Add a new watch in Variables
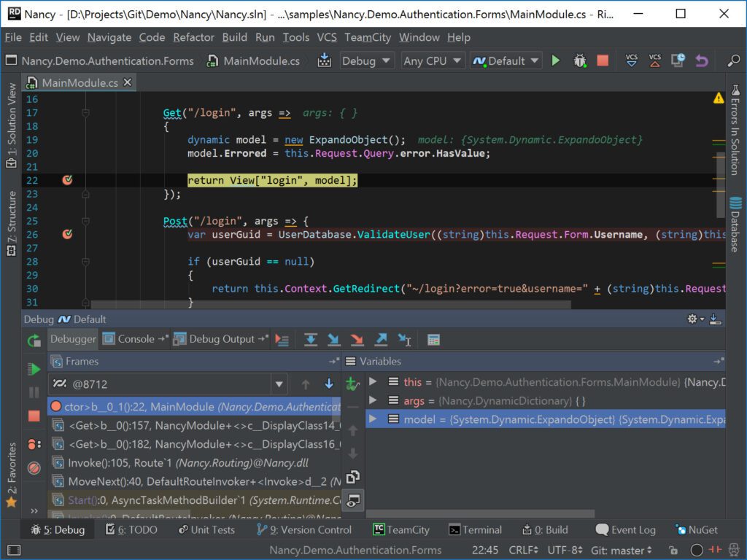 pos(352,384)
